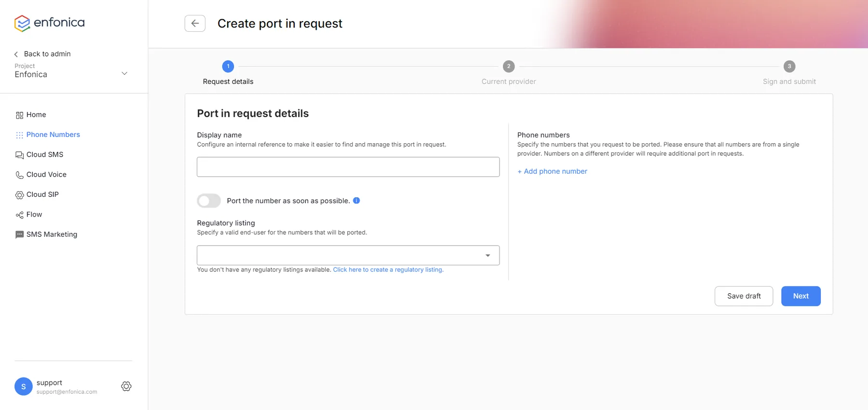Click the SMS Marketing message icon
Viewport: 868px width, 410px height.
pos(19,235)
